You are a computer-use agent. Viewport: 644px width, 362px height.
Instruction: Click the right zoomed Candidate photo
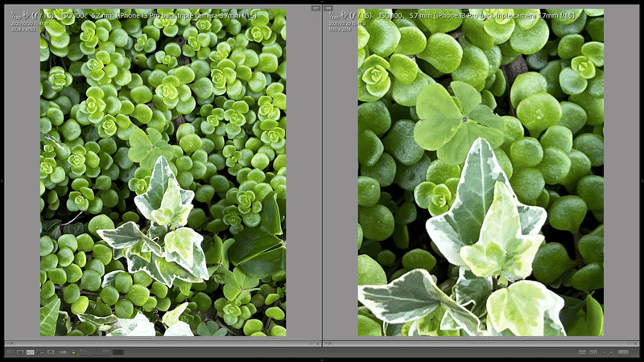(x=481, y=172)
